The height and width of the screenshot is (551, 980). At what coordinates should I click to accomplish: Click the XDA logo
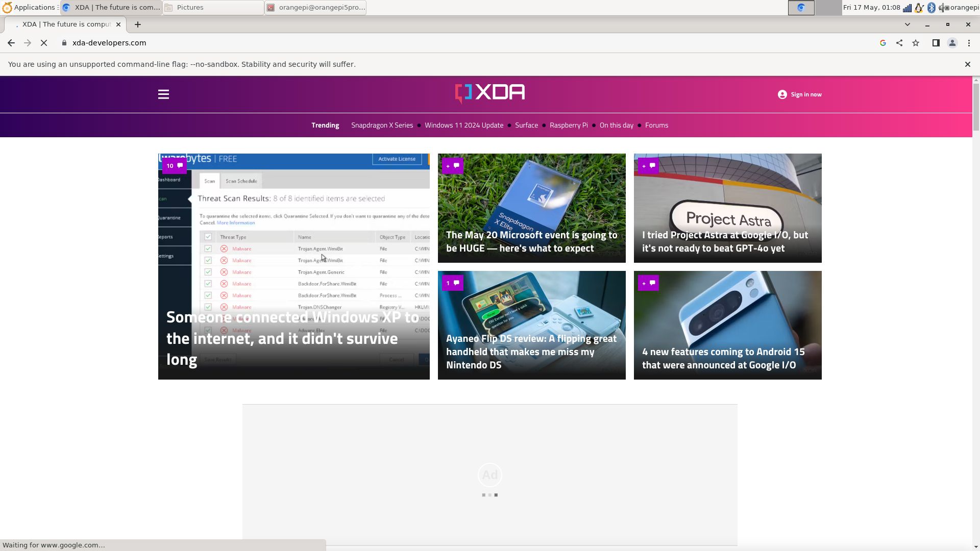(x=489, y=93)
